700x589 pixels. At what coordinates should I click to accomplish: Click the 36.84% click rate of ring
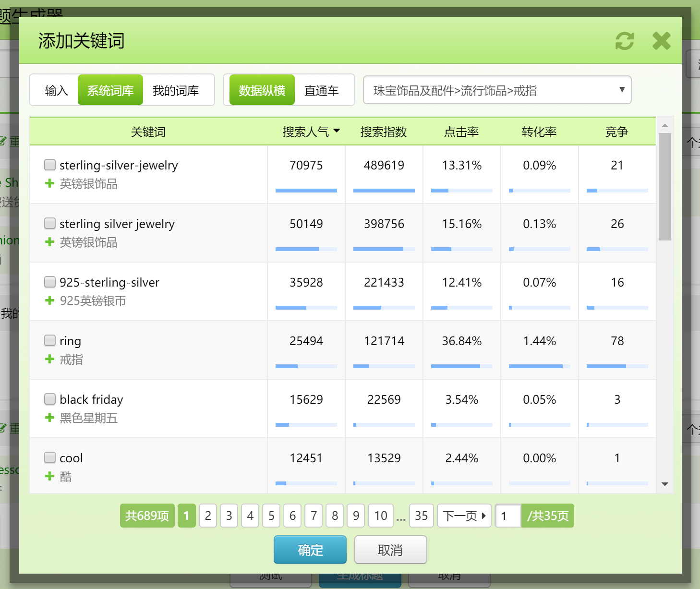tap(462, 341)
